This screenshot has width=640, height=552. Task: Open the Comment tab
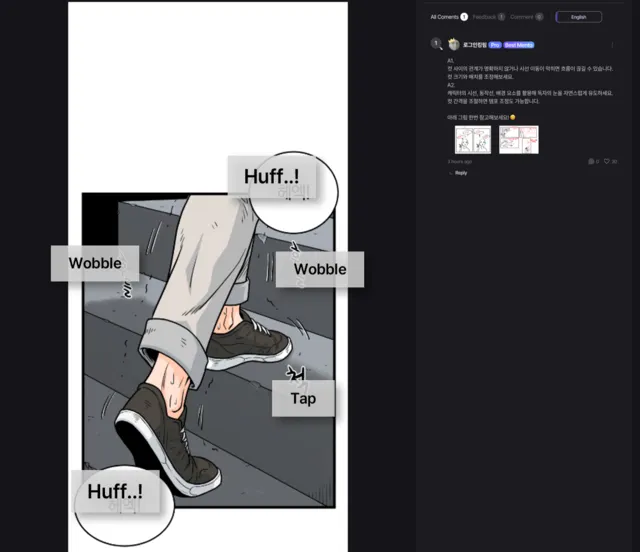(x=526, y=17)
